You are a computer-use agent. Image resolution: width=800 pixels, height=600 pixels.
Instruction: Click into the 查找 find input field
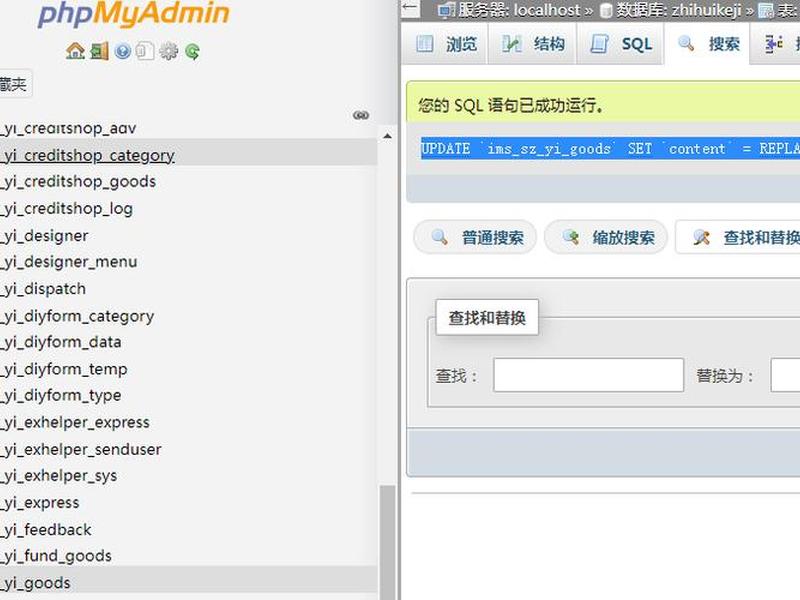[x=588, y=375]
